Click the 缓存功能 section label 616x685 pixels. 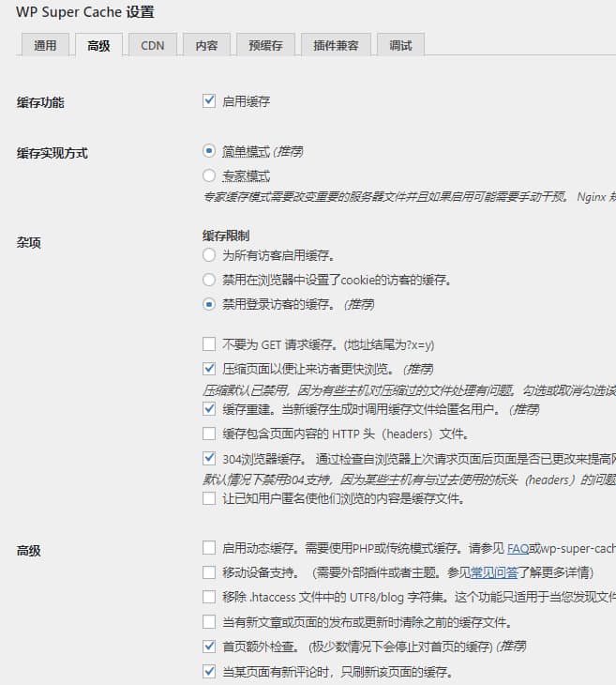tap(40, 102)
